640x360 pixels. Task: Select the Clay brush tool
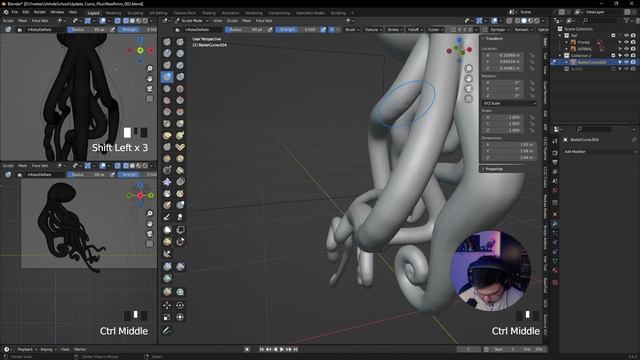click(167, 53)
